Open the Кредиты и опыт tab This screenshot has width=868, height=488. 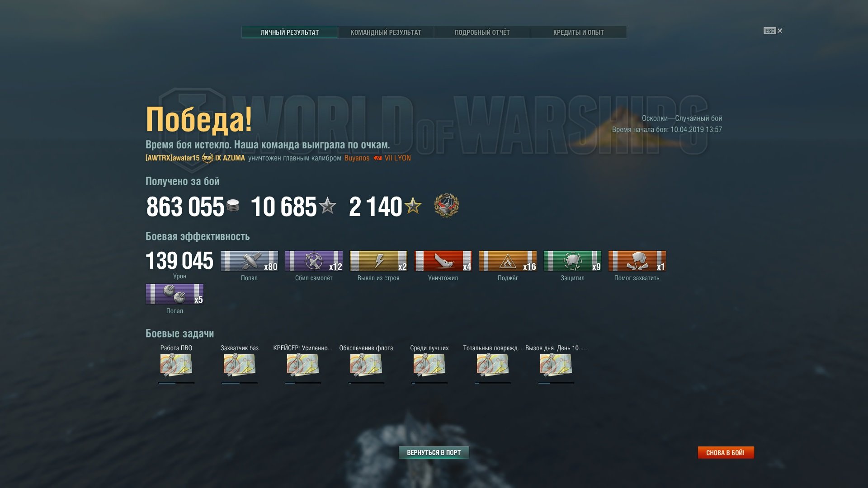[578, 33]
